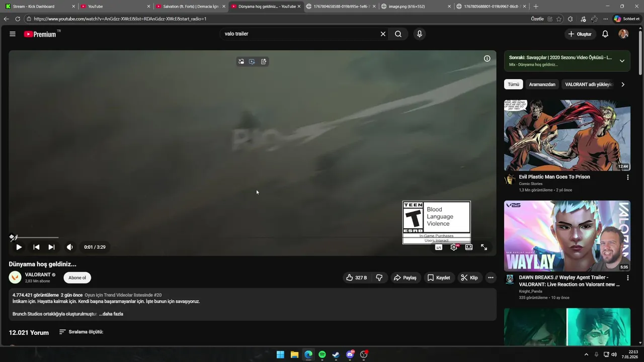Image resolution: width=644 pixels, height=362 pixels.
Task: Open Copilot Sohbet et chat
Action: coord(627,19)
